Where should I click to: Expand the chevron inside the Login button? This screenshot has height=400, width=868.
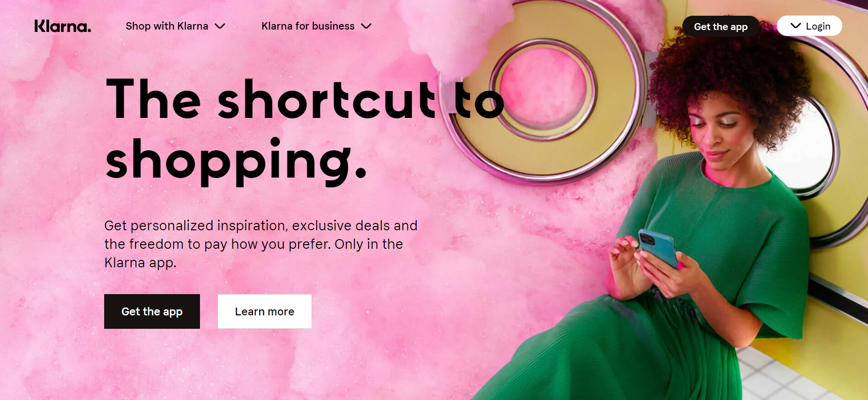click(796, 26)
